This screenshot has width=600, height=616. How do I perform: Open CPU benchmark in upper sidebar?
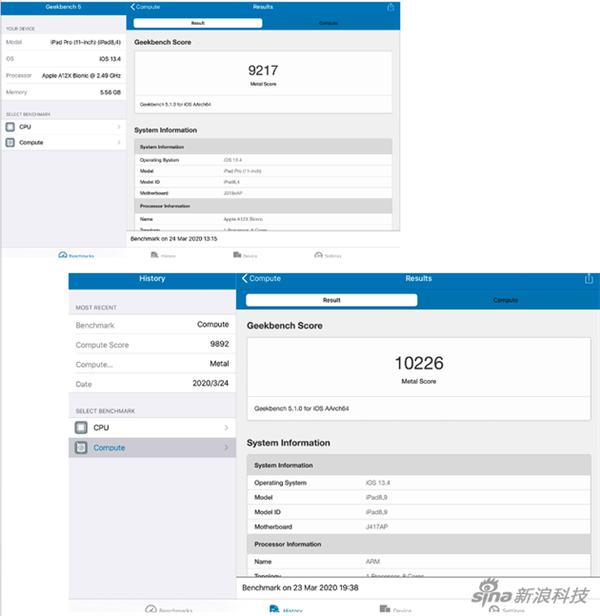tap(63, 127)
